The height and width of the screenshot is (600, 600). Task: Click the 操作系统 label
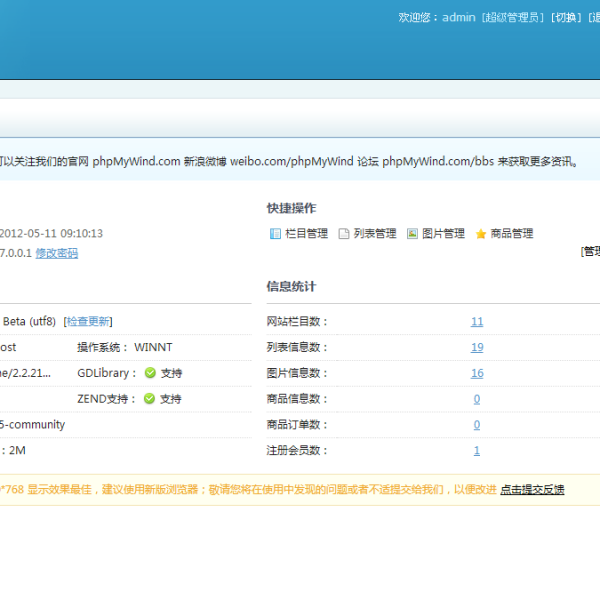click(x=102, y=347)
